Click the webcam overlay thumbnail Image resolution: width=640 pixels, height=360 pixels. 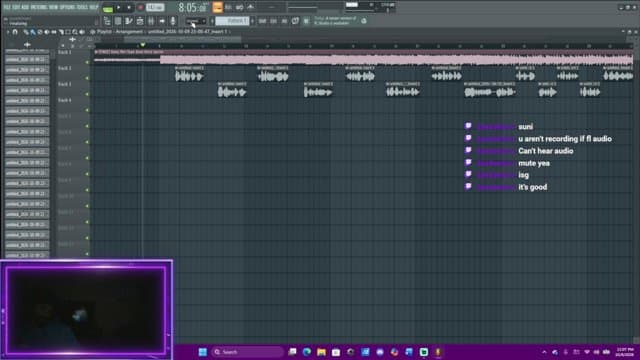(x=86, y=309)
